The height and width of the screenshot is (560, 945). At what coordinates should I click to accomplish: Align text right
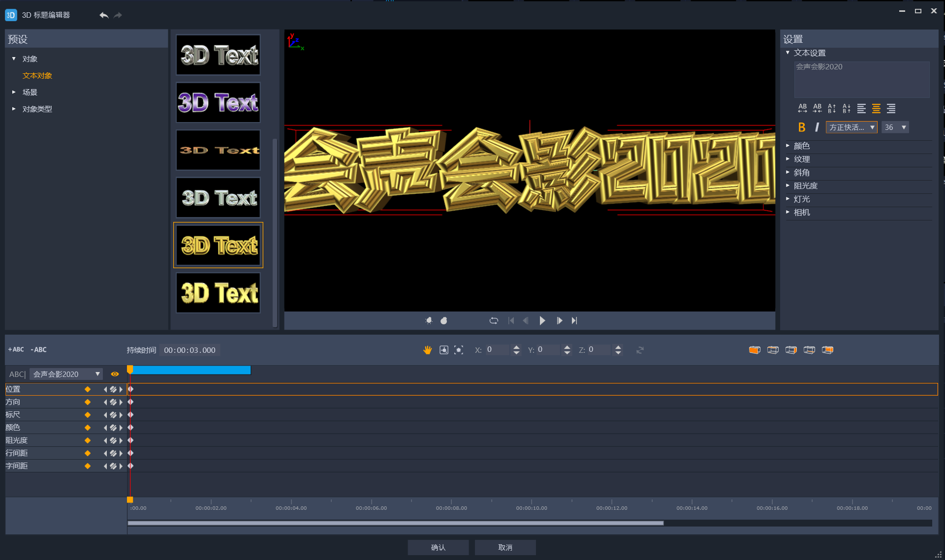click(891, 108)
